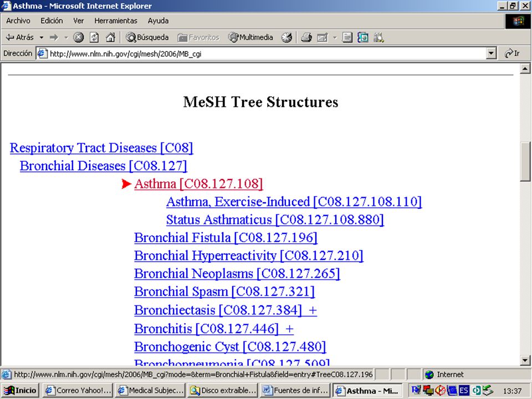This screenshot has width=532, height=399.
Task: Open the Edición menu
Action: 52,21
